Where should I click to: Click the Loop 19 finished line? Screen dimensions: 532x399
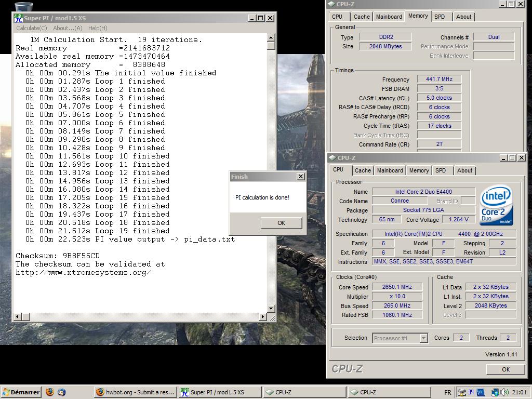tap(97, 231)
